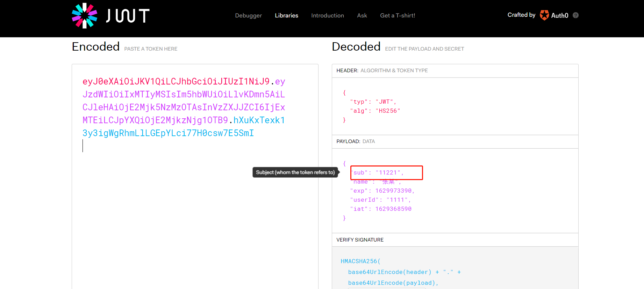This screenshot has height=289, width=644.
Task: Click the Decoded heading
Action: click(356, 46)
